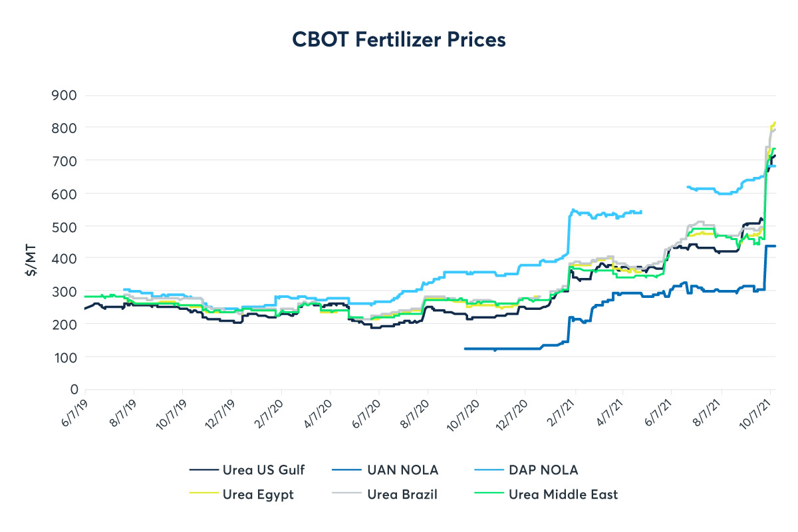Screen dimensions: 798x532
Task: Click the 10/7/21 x-axis date label
Action: tap(759, 413)
